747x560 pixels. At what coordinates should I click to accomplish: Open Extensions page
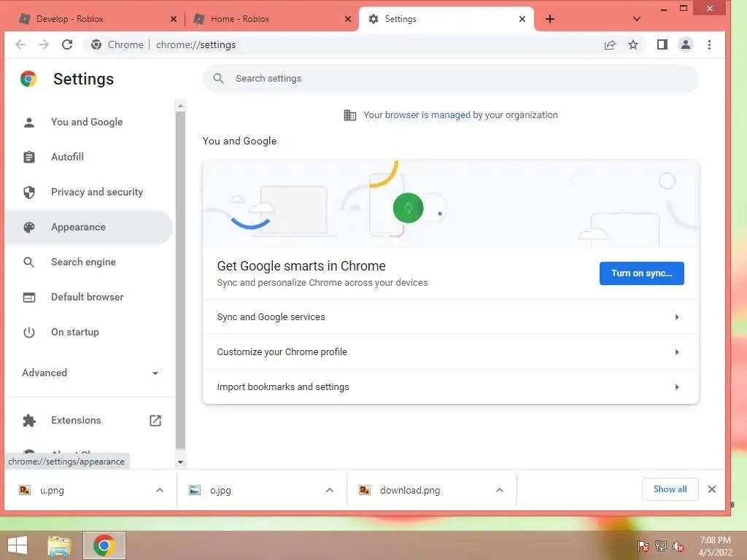(89, 421)
